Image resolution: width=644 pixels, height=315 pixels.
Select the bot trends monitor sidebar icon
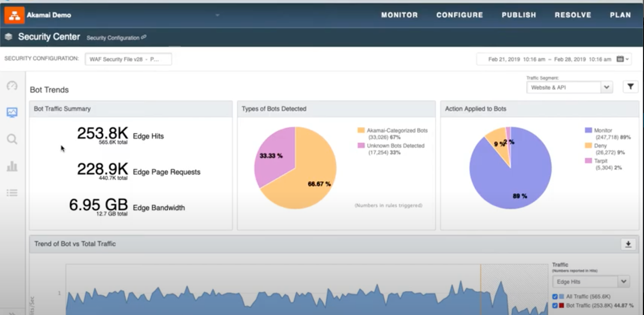[12, 112]
